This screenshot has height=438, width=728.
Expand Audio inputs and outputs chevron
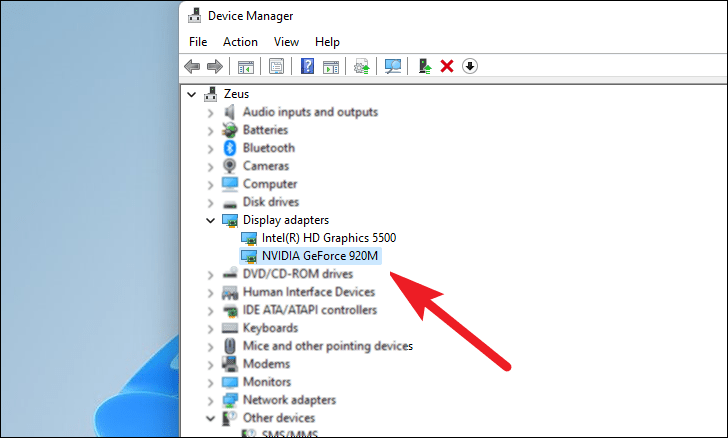tap(210, 112)
